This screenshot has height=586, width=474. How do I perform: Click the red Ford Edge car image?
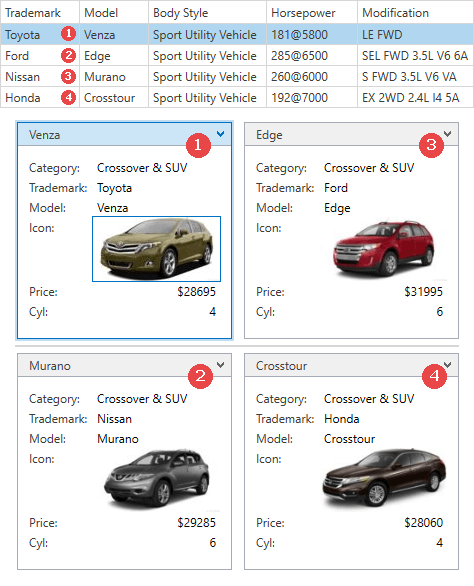pos(384,249)
